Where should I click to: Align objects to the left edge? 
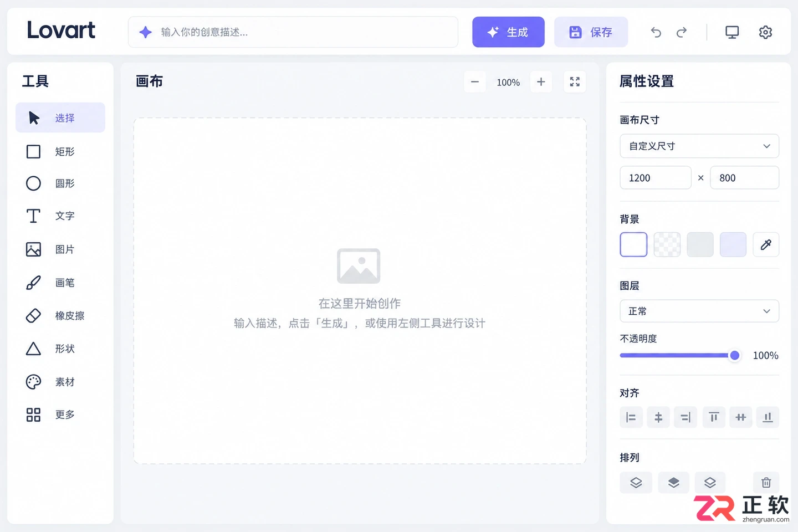pos(631,417)
